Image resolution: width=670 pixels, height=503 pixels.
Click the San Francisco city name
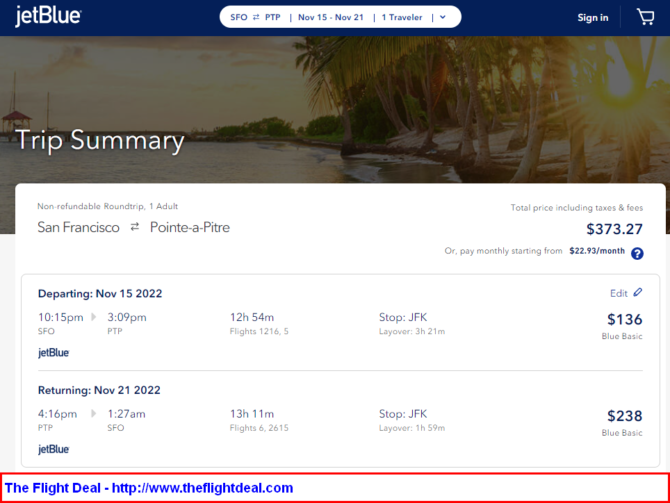pyautogui.click(x=78, y=227)
